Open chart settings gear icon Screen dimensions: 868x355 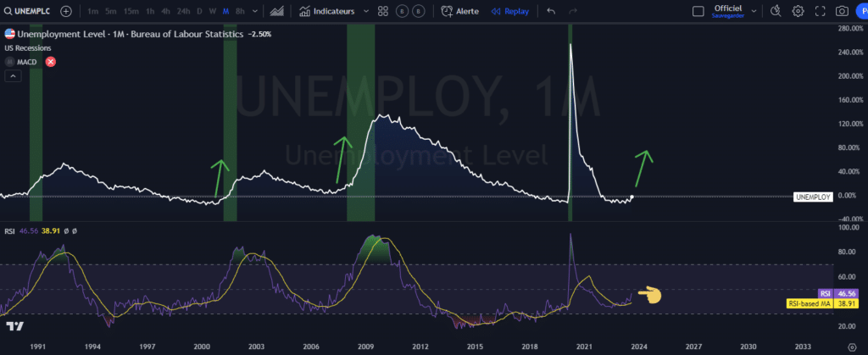(x=798, y=12)
